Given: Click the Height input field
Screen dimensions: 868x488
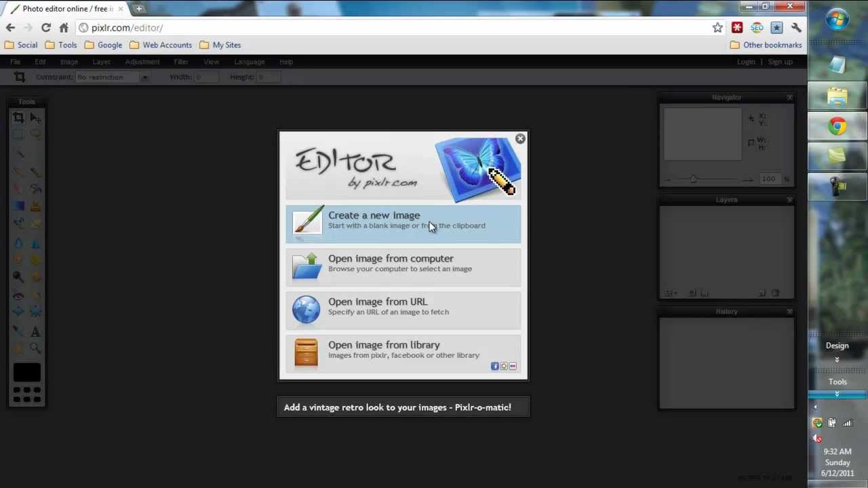Looking at the screenshot, I should [269, 77].
